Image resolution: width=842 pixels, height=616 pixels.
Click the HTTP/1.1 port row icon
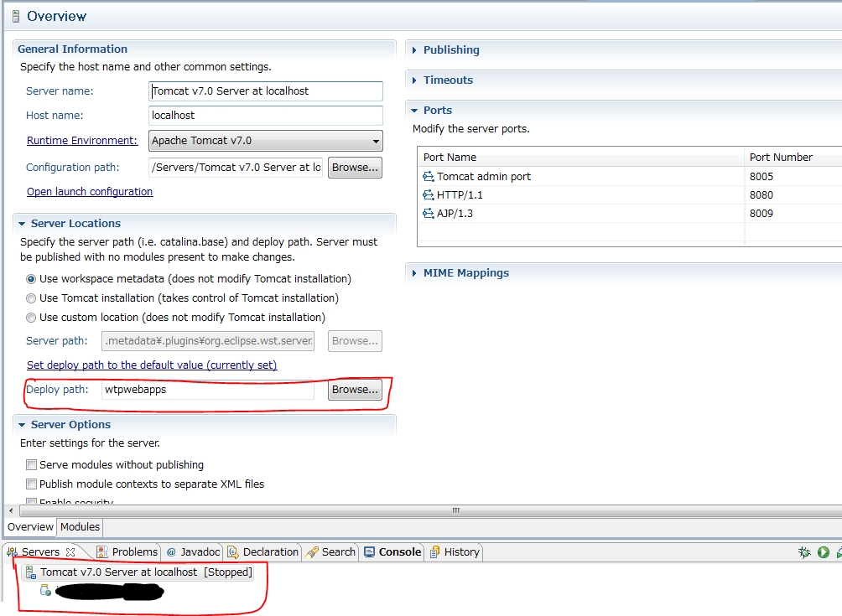[x=428, y=194]
